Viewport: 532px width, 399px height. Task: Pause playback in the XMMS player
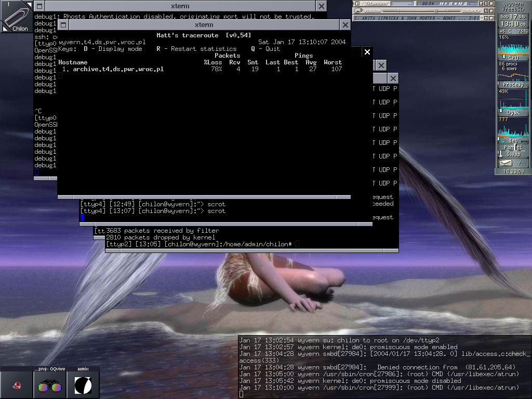pyautogui.click(x=450, y=4)
